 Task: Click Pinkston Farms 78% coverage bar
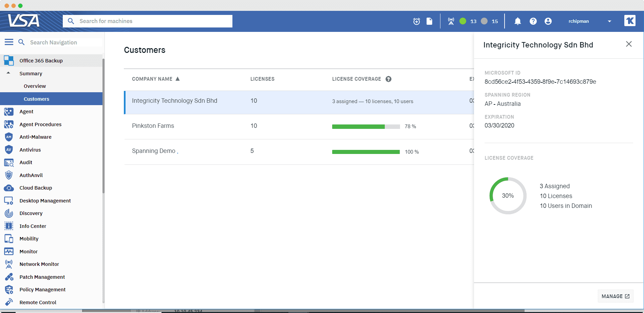click(x=366, y=126)
